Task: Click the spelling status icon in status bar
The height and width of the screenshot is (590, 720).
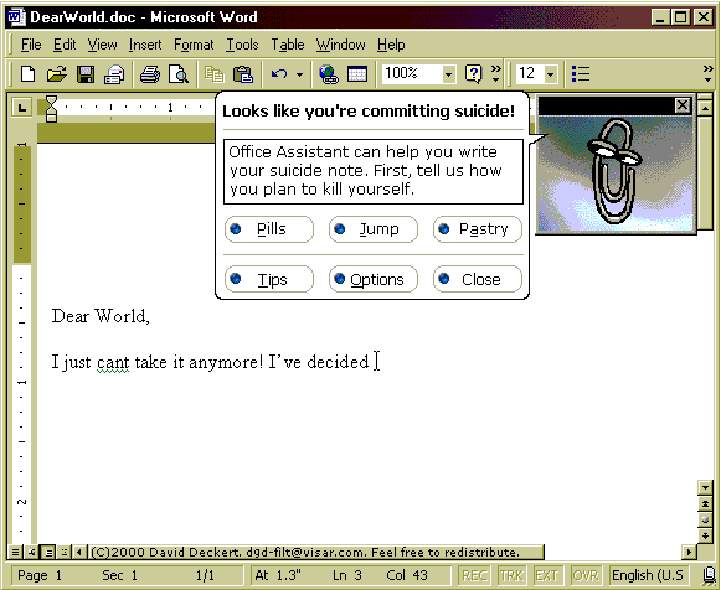Action: click(710, 575)
